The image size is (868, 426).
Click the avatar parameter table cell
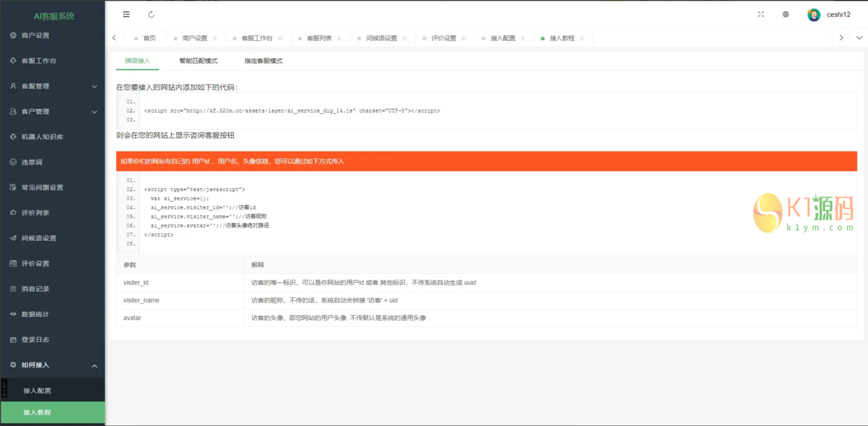[x=180, y=318]
